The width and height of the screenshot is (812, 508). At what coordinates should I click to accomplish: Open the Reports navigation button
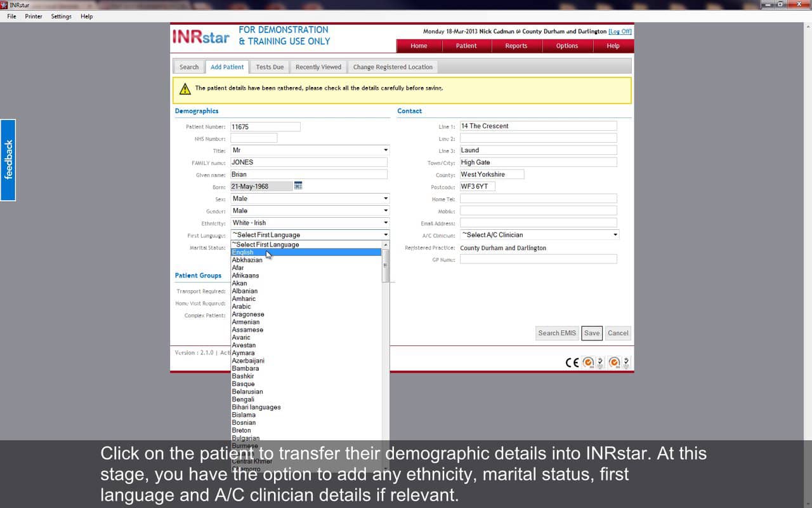pos(516,46)
